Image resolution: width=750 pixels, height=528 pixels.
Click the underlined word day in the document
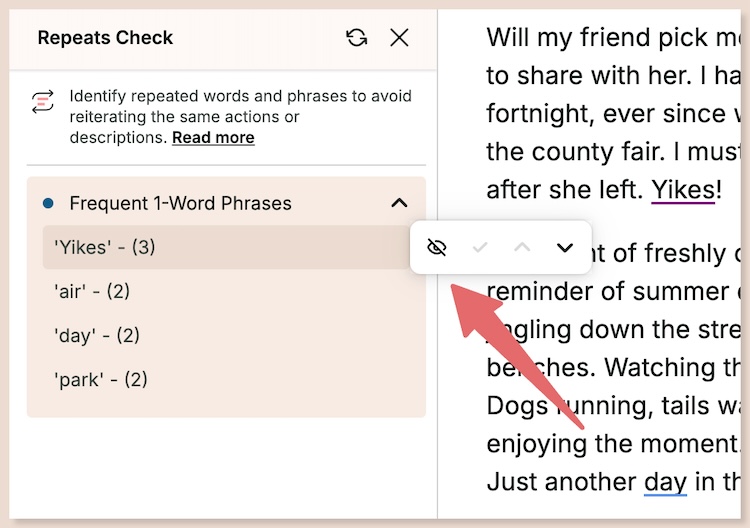tap(665, 481)
